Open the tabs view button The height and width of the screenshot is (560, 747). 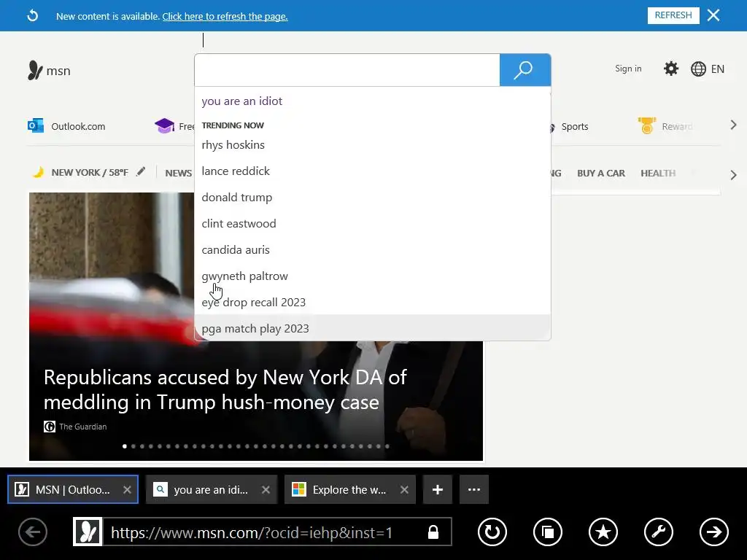click(548, 532)
